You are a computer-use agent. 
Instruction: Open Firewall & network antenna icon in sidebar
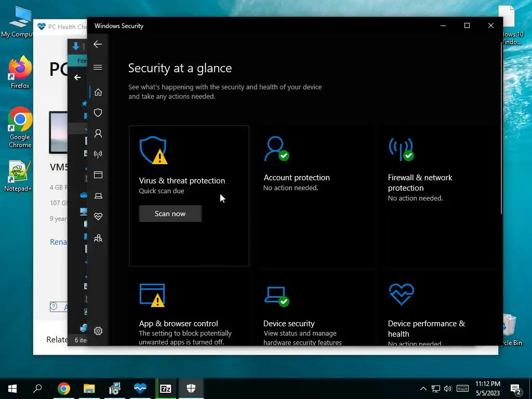(98, 154)
